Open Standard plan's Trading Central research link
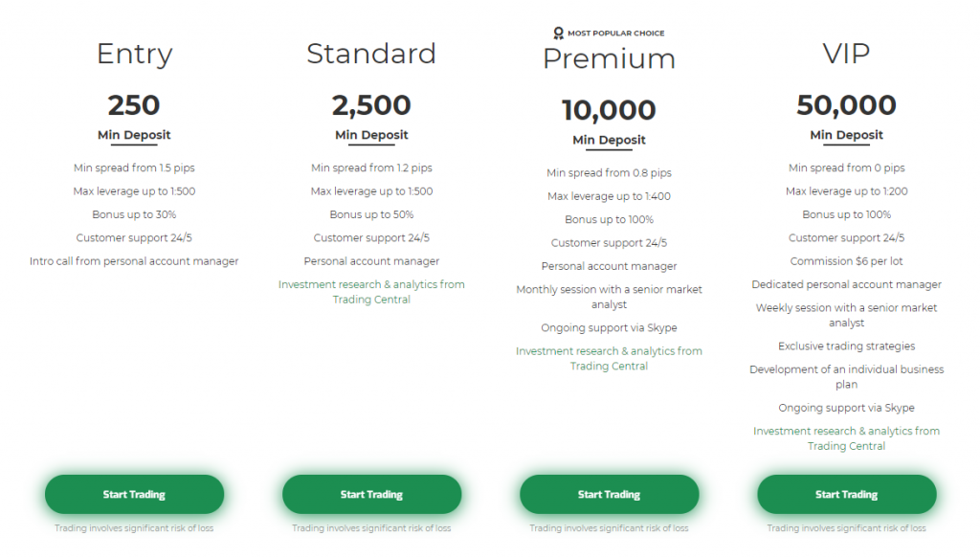The image size is (980, 558). [x=372, y=292]
